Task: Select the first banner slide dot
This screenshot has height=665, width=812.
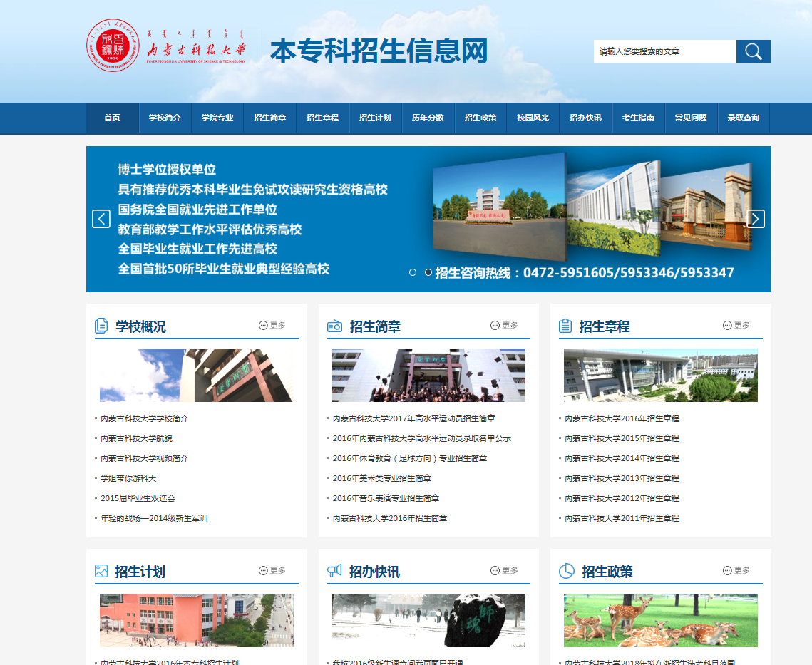Action: (413, 272)
